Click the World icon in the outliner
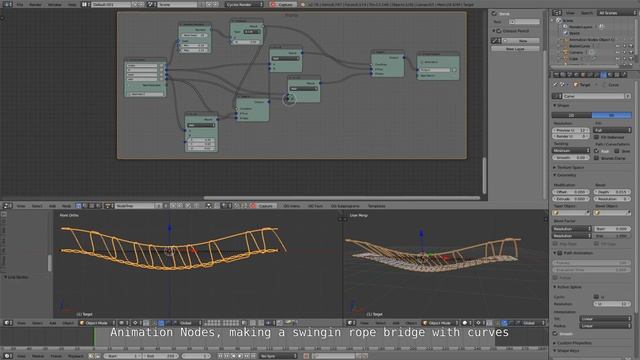Image resolution: width=640 pixels, height=360 pixels. 566,33
